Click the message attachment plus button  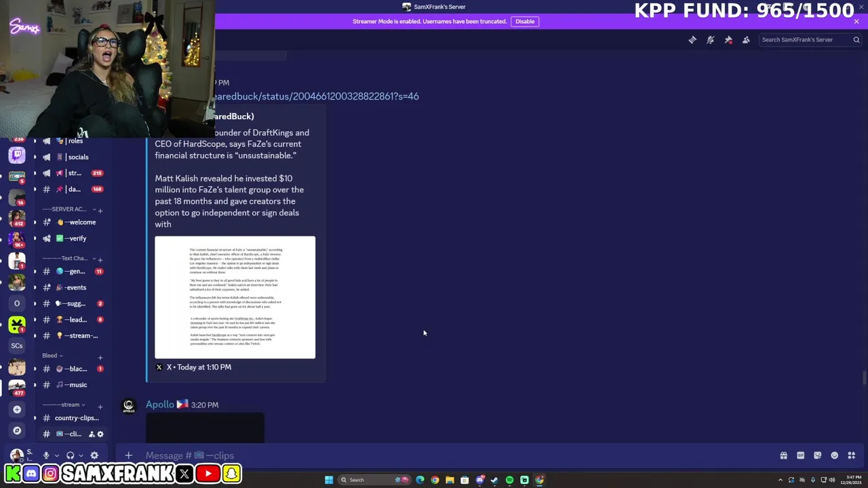128,455
